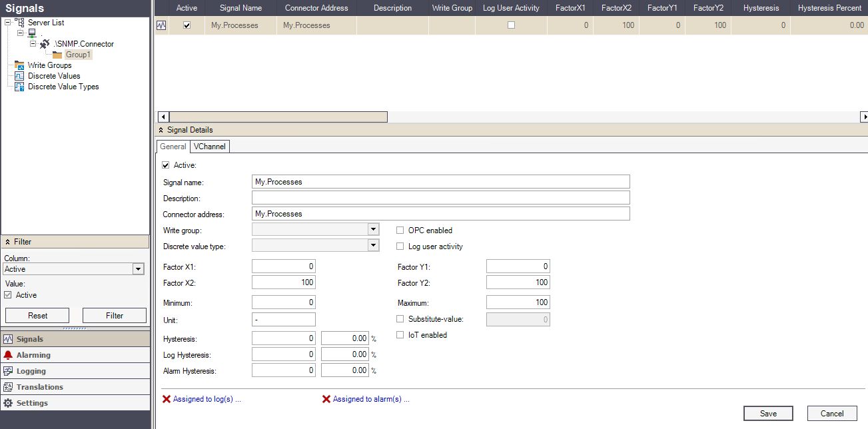Image resolution: width=868 pixels, height=429 pixels.
Task: Open Discrete Value Types icon
Action: (19, 87)
